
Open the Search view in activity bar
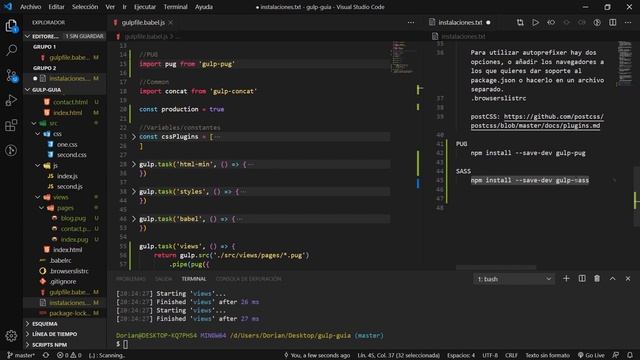[x=11, y=50]
